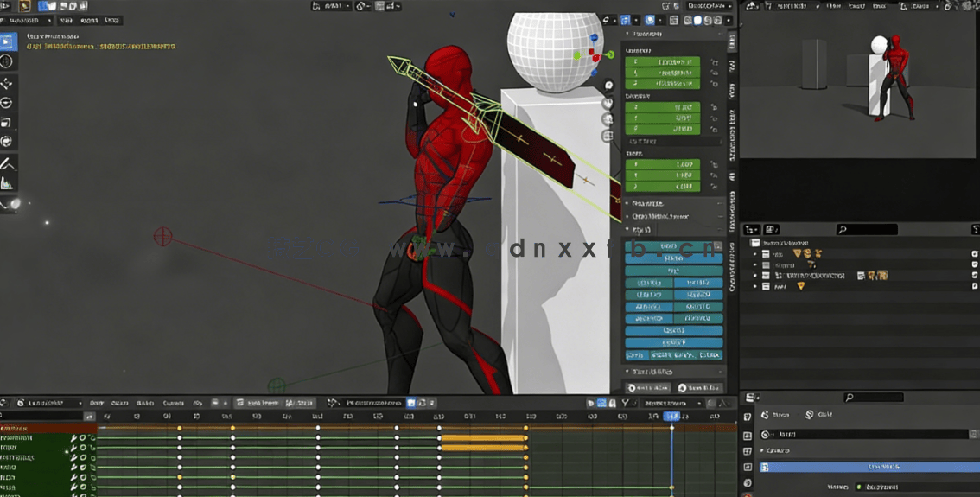Select the combined Transform tool in left toolbar
Screen dimensions: 980x497
point(8,142)
